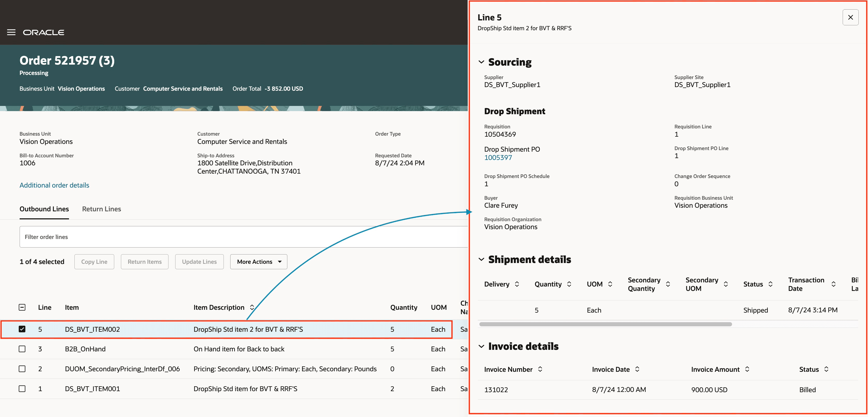Sort invoices by Invoice Number

pos(540,369)
